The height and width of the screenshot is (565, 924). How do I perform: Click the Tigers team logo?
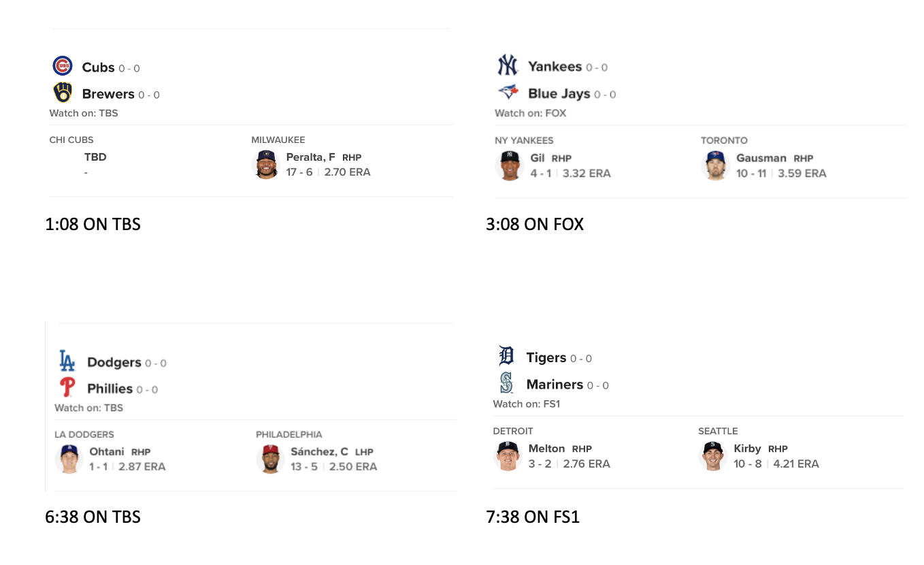click(506, 356)
